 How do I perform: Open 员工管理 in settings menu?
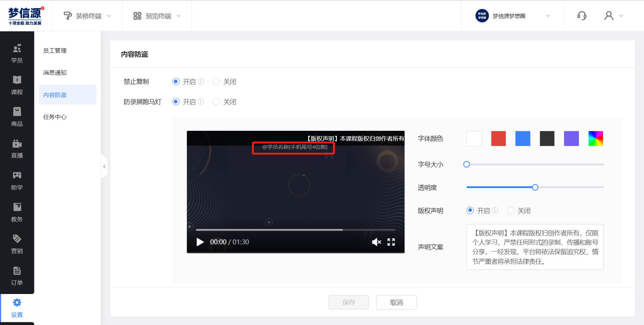(x=55, y=51)
